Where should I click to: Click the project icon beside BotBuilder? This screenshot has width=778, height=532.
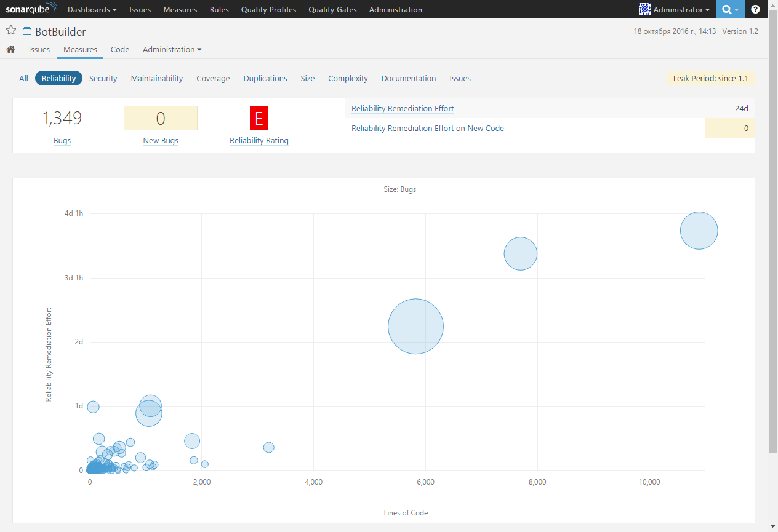[x=25, y=31]
